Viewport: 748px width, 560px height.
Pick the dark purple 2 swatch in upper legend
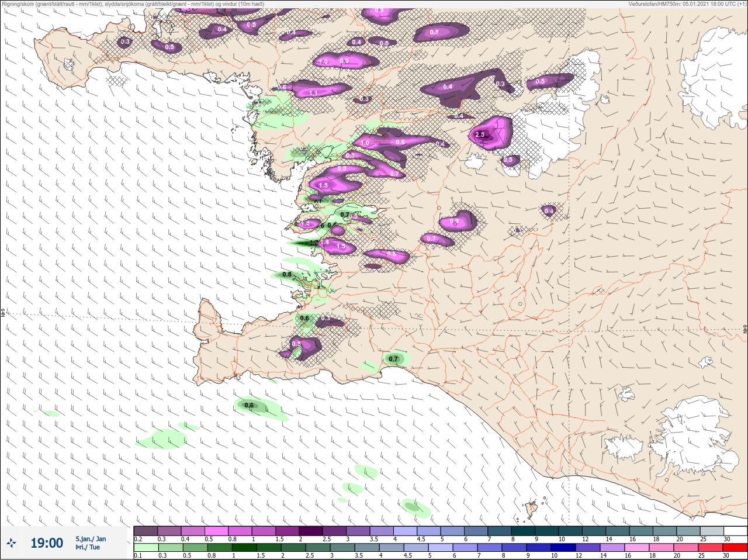(311, 531)
